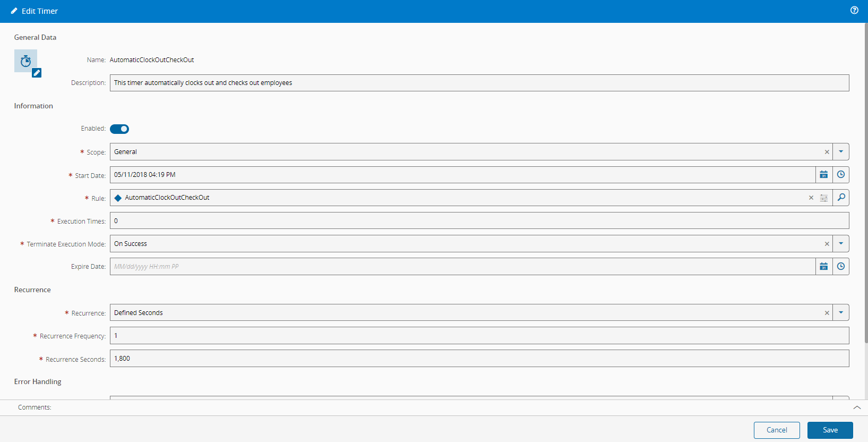Click the Information section heading
The image size is (868, 442).
33,106
